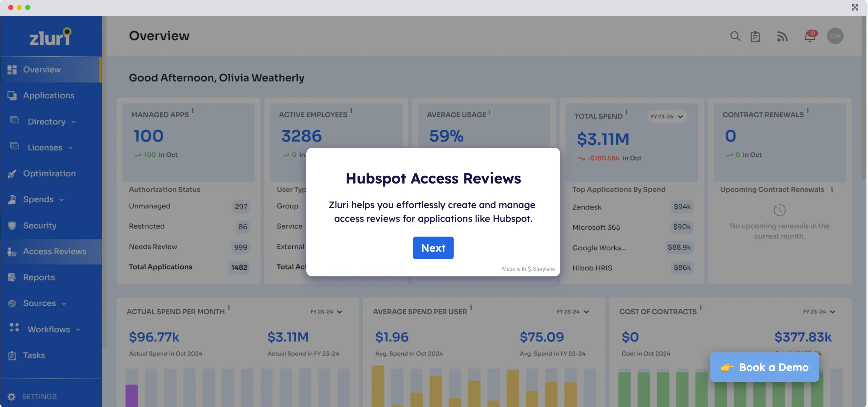Open Security in the sidebar
Image resolution: width=868 pixels, height=407 pixels.
click(x=50, y=225)
